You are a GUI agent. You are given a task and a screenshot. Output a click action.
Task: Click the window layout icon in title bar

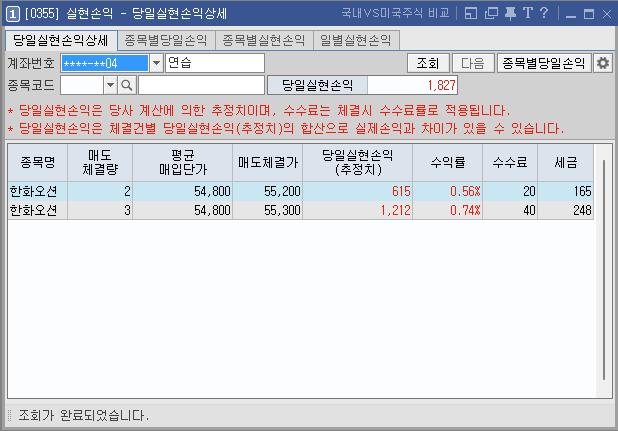tap(471, 13)
